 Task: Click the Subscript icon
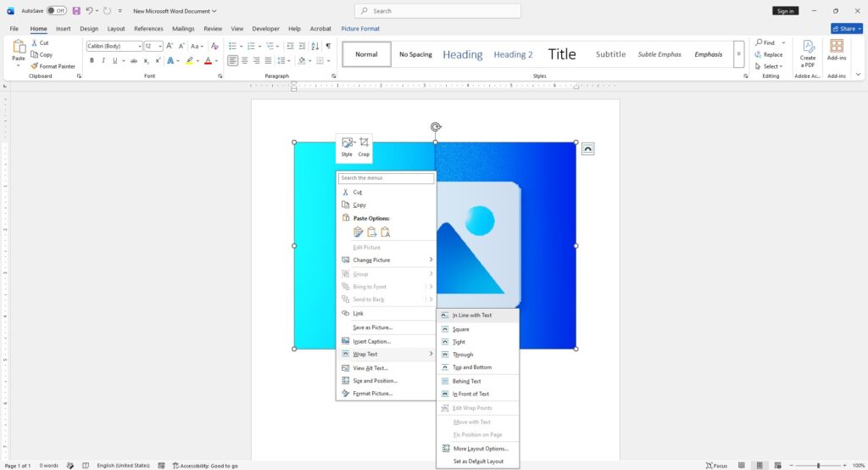[146, 60]
